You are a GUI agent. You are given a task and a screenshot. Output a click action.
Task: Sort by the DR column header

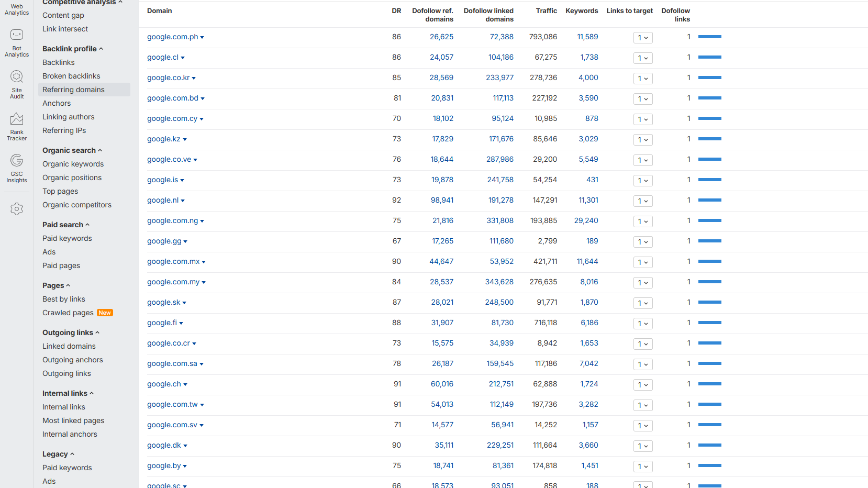coord(396,10)
